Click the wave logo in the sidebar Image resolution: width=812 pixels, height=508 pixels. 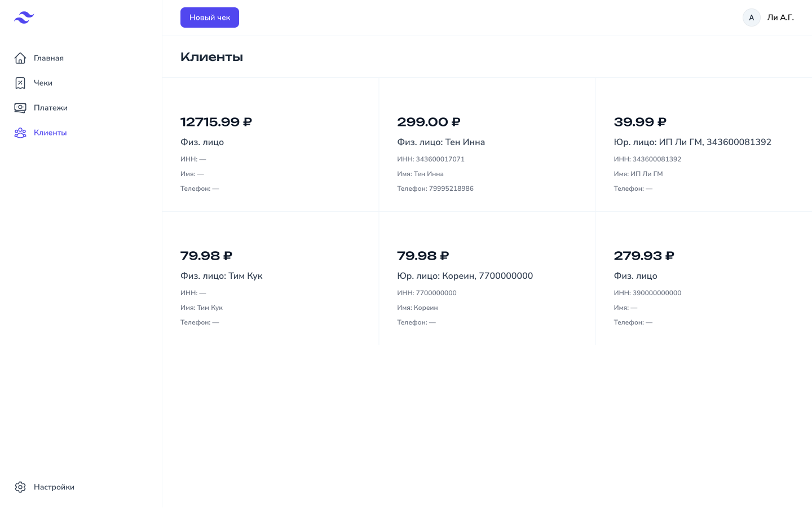pyautogui.click(x=24, y=17)
